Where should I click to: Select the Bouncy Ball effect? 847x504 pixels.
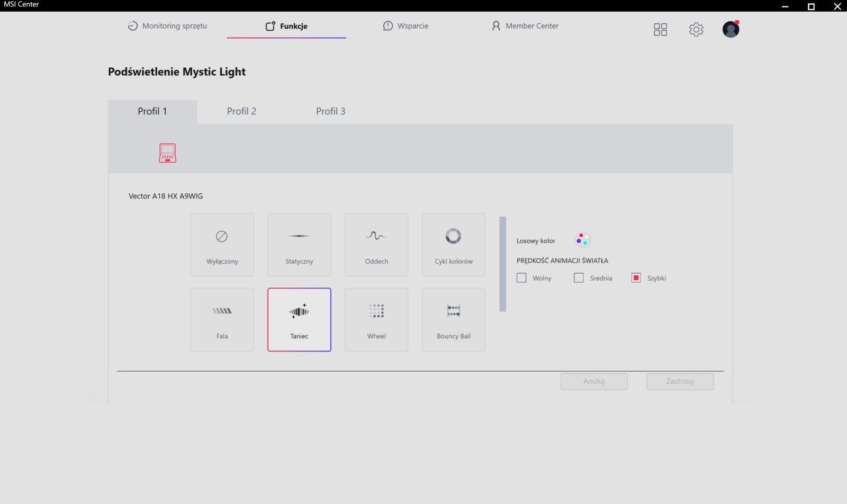coord(453,319)
